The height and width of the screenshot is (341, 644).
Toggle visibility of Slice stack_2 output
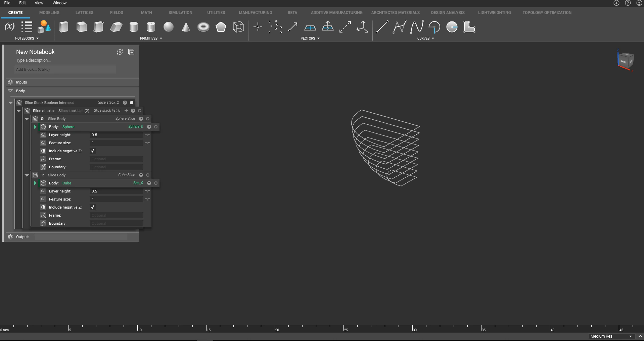131,103
